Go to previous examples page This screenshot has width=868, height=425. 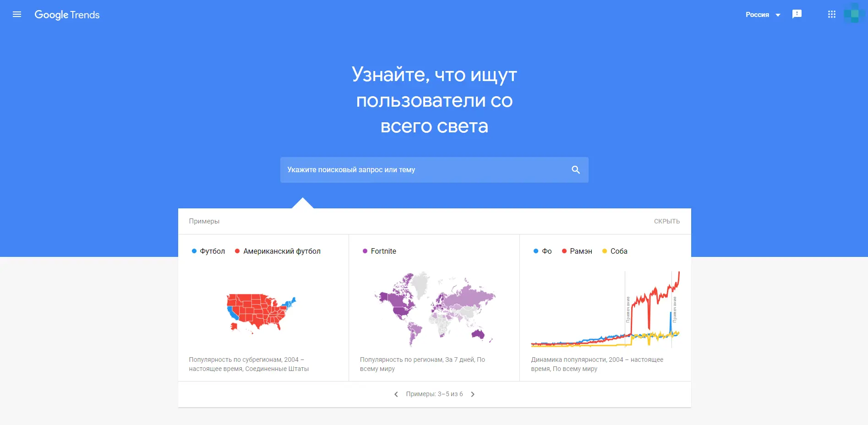point(396,394)
